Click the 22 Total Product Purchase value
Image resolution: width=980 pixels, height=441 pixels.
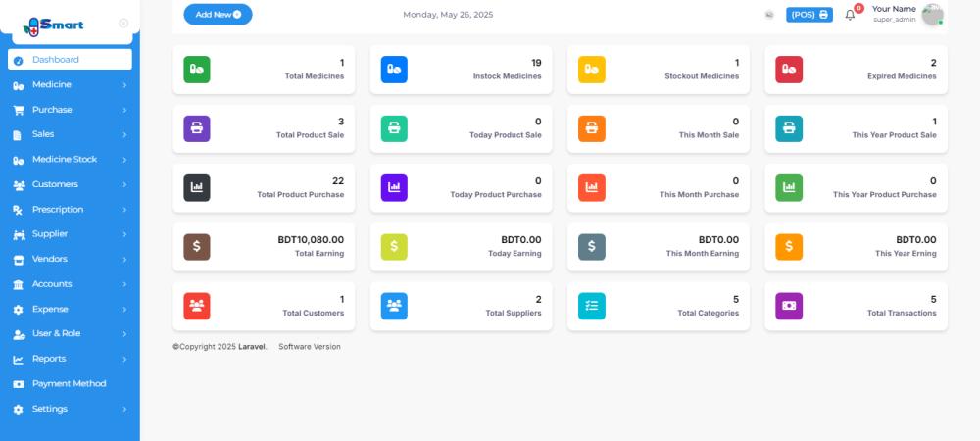(338, 181)
